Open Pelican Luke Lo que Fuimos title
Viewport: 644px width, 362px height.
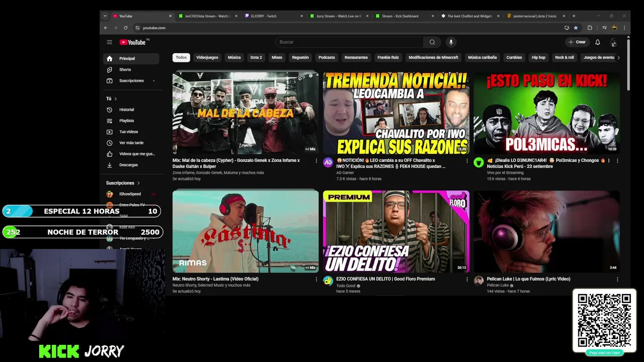click(x=528, y=279)
